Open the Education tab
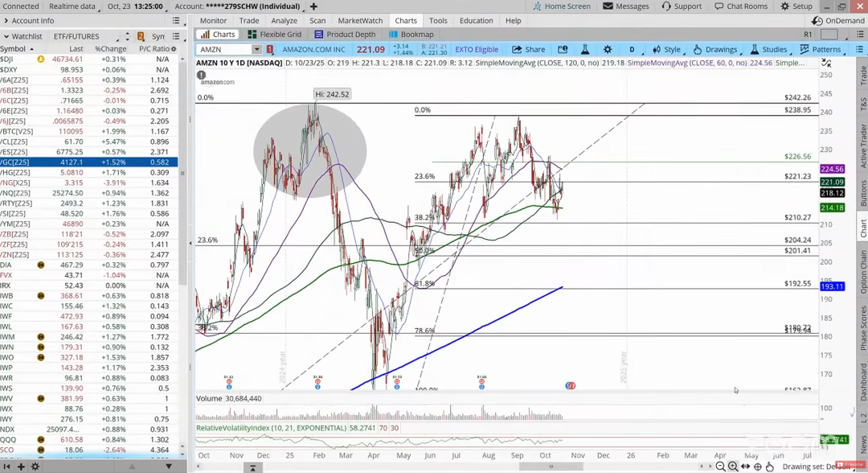The height and width of the screenshot is (473, 868). click(x=476, y=20)
